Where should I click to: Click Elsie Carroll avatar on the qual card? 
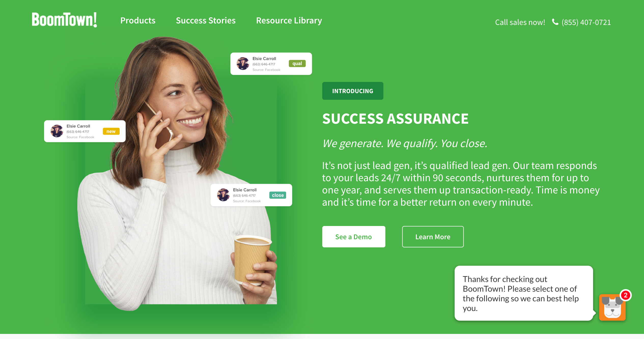click(243, 64)
